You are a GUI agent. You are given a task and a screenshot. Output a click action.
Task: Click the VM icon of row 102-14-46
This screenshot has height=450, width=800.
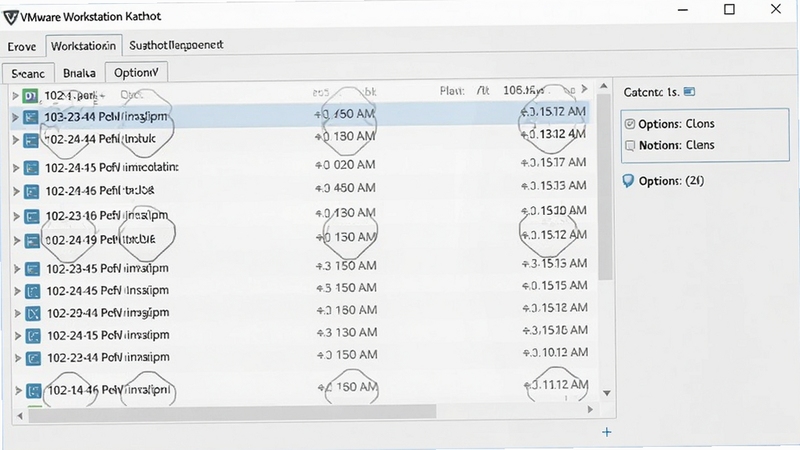pos(34,391)
